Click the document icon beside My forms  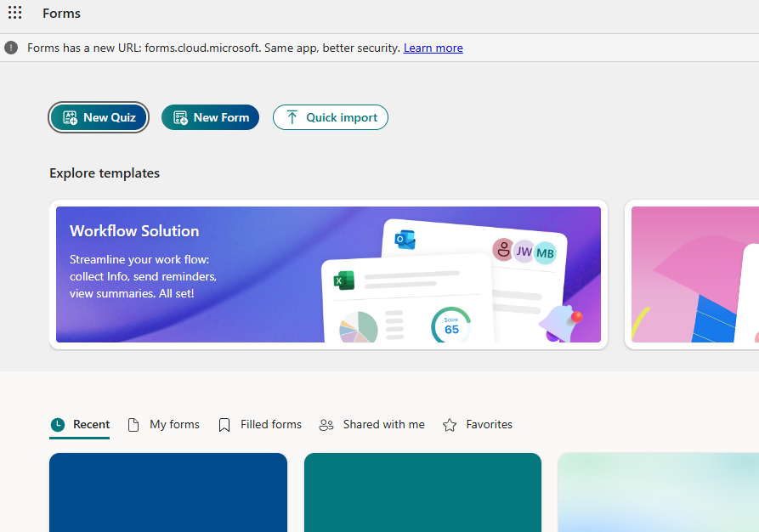pos(133,425)
